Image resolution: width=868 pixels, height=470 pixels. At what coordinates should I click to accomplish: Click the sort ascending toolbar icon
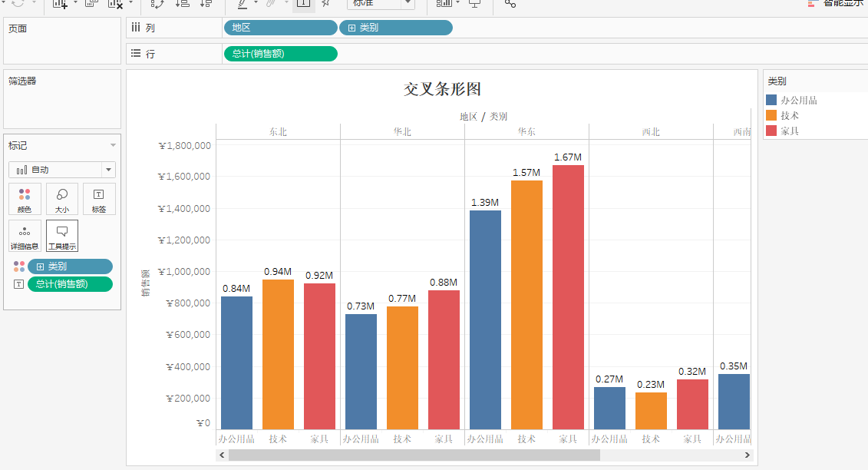(182, 3)
